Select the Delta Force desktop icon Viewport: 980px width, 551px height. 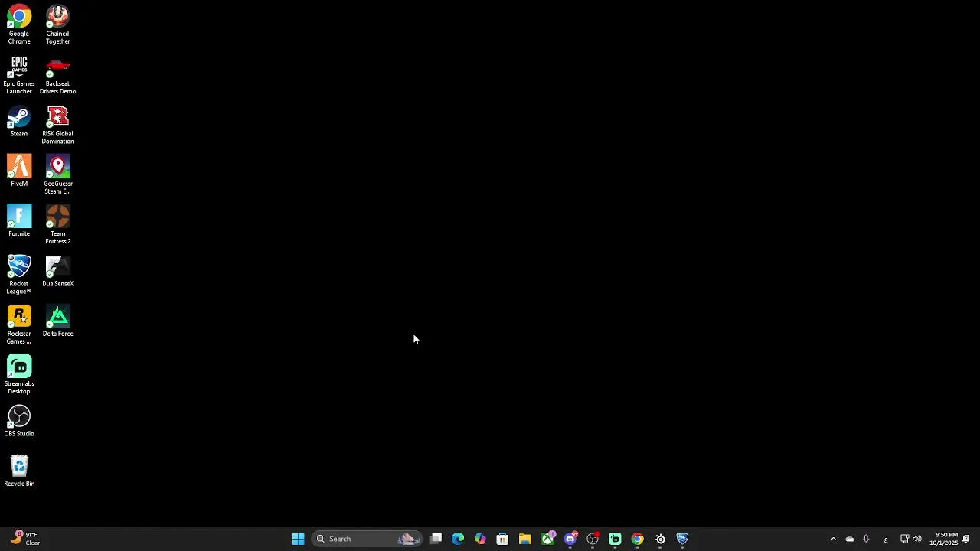57,321
